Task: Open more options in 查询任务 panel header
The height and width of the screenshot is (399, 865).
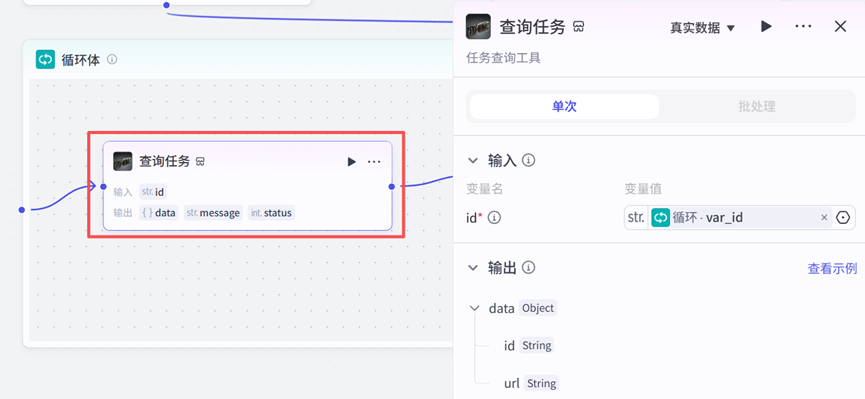Action: coord(803,26)
